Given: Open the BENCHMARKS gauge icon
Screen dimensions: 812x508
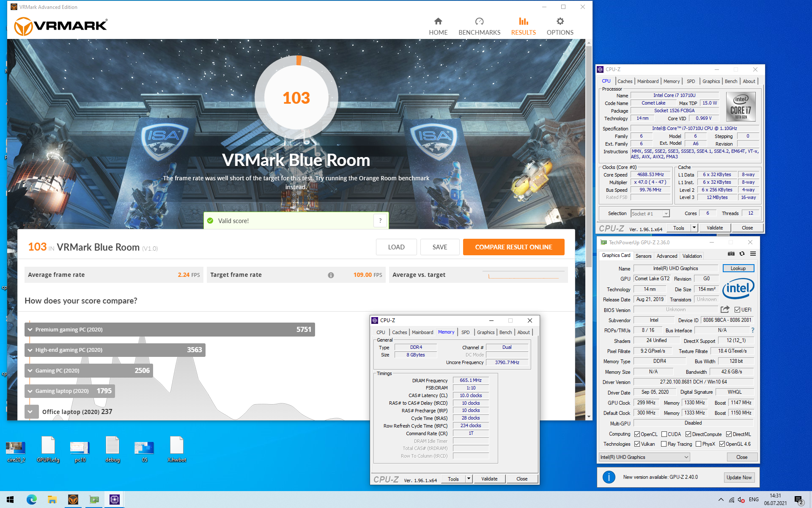Looking at the screenshot, I should [479, 21].
